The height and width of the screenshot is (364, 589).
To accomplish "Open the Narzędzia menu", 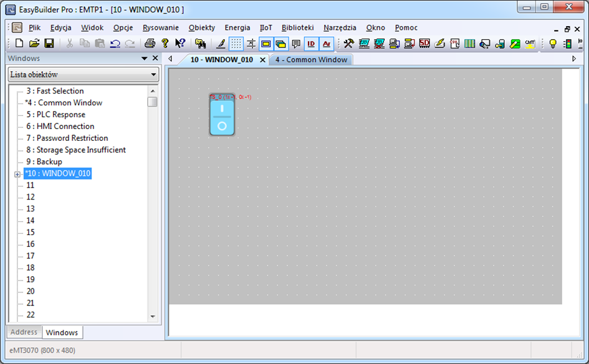I will 340,28.
